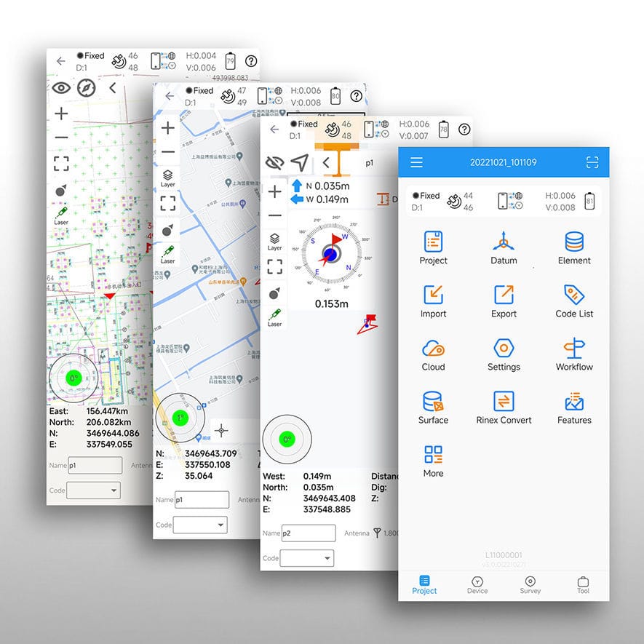Open the Code dropdown on leftmost screen
The height and width of the screenshot is (644, 644).
(94, 491)
